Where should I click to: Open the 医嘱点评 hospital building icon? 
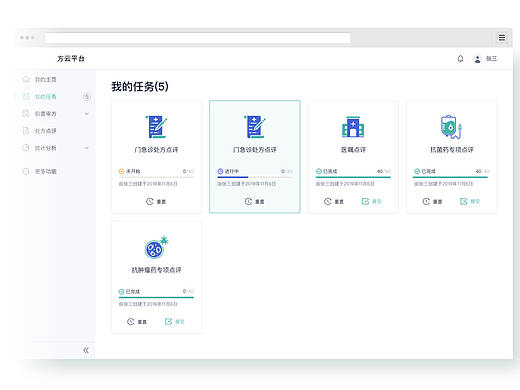[x=353, y=127]
